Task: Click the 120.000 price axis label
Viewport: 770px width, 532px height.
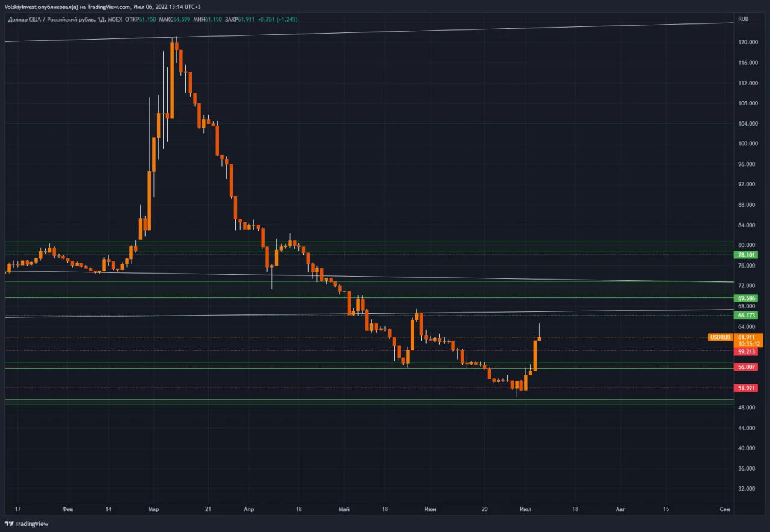Action: (747, 42)
